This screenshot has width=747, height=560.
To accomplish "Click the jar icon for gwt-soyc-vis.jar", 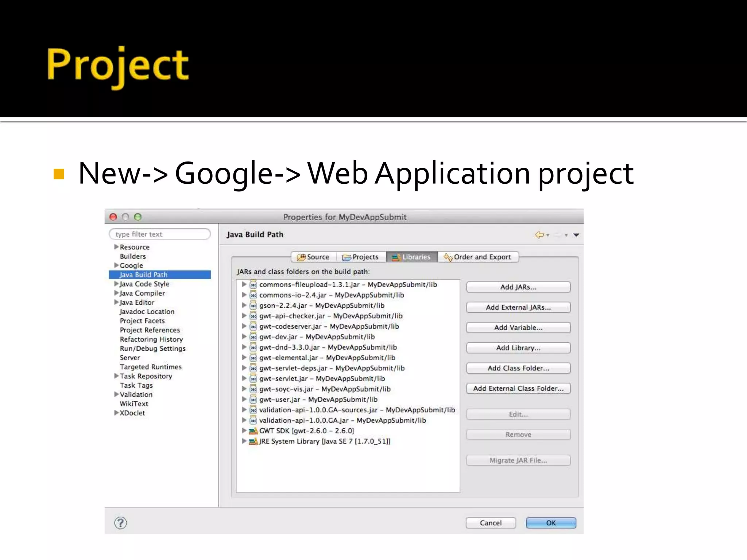I will point(253,389).
